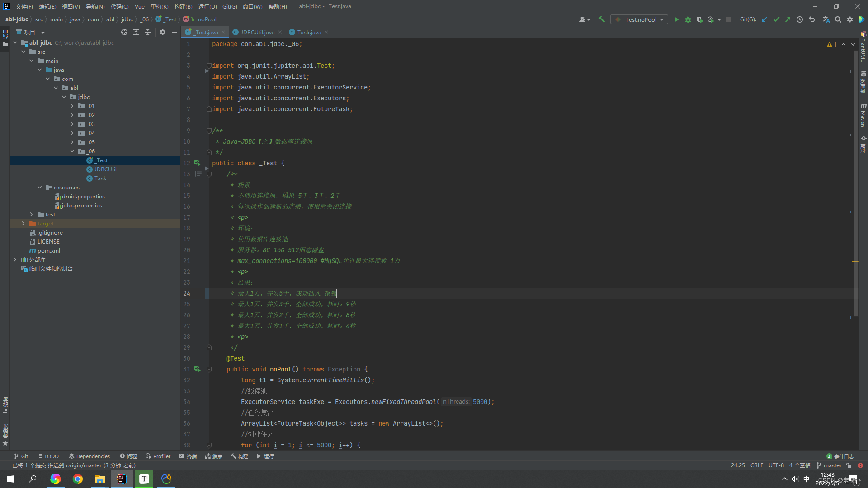Open the Dependencies tool window
Viewport: 868px width, 488px height.
(x=89, y=456)
